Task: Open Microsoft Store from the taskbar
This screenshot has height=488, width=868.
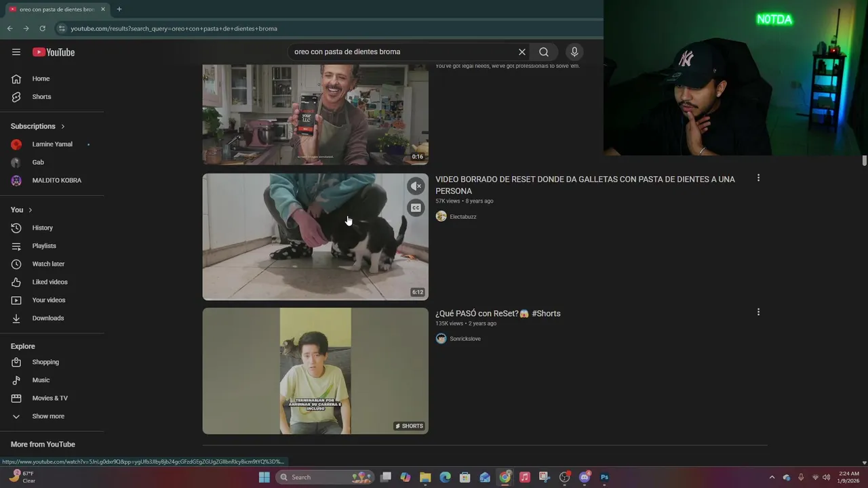Action: pos(465,477)
